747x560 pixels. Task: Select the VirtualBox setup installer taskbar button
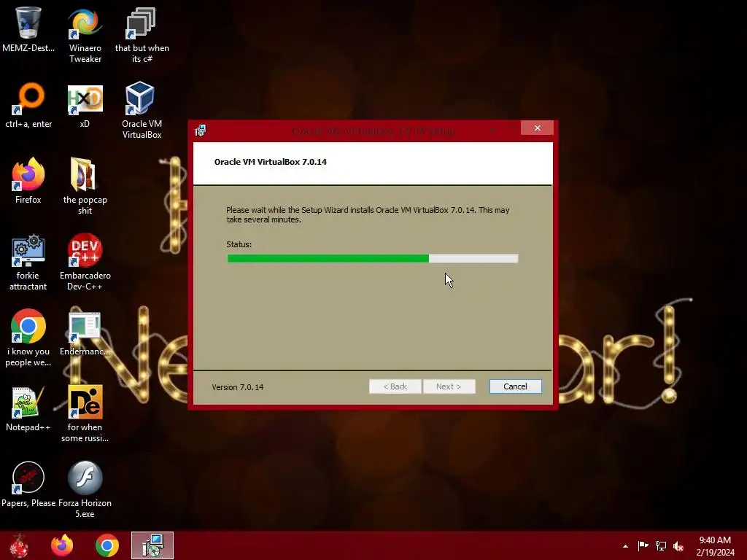pyautogui.click(x=152, y=545)
